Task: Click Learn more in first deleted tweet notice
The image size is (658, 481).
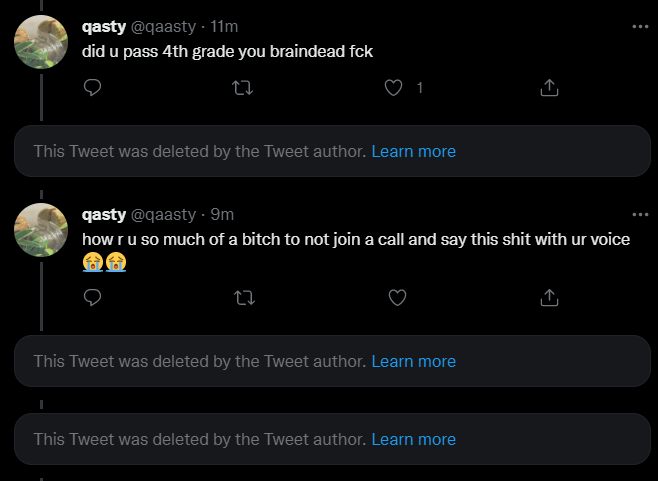Action: pyautogui.click(x=413, y=152)
